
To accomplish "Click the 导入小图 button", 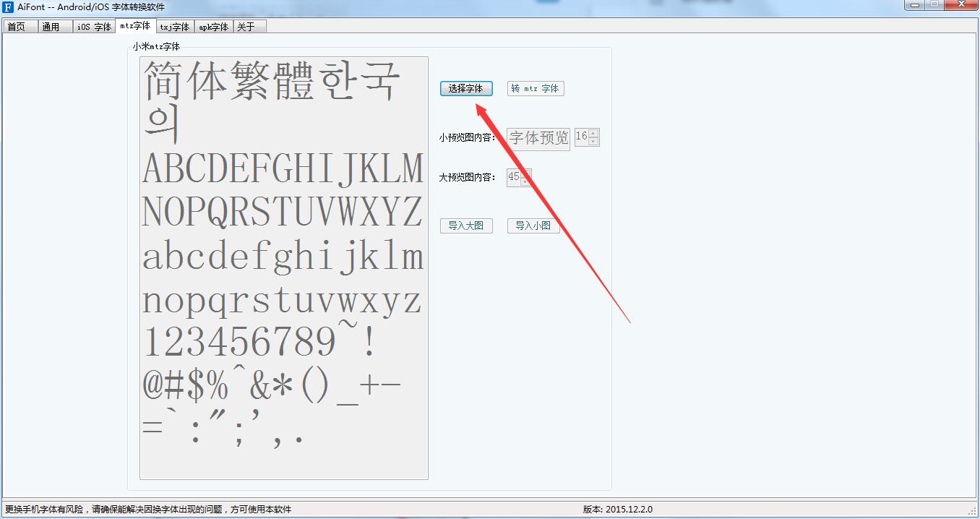I will coord(533,226).
